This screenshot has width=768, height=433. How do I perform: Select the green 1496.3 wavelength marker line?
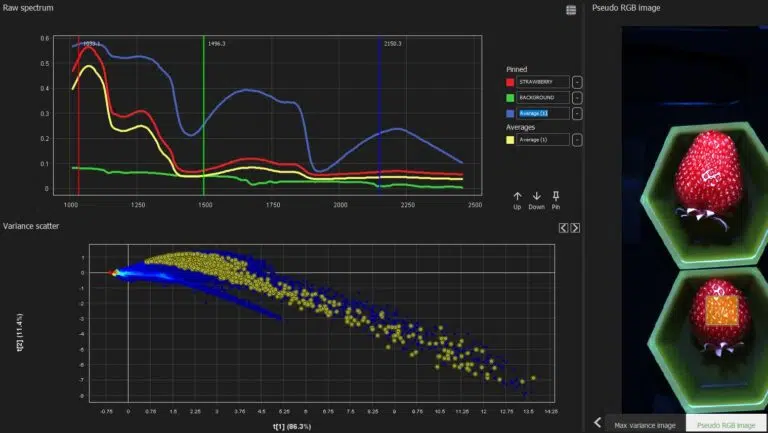click(x=204, y=115)
